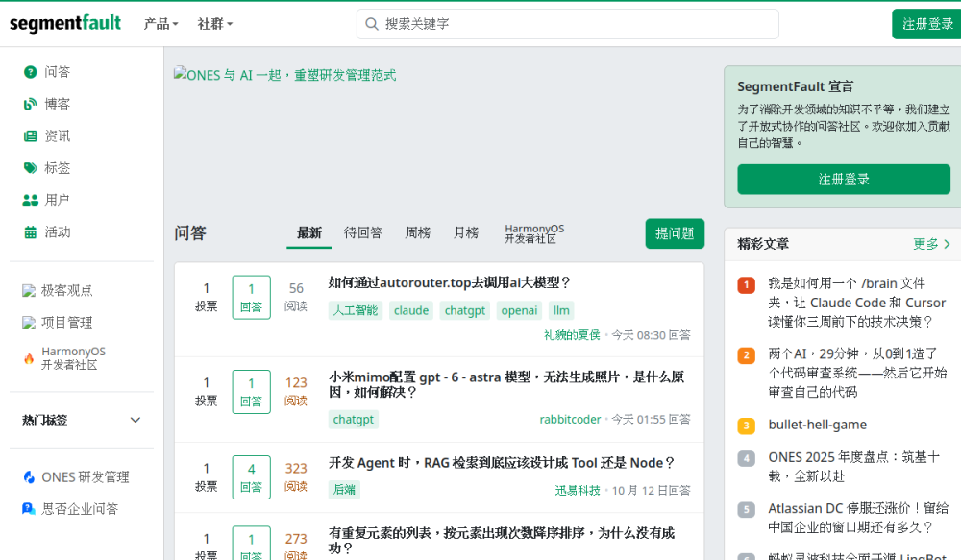Click the 极客观点 image icon
The height and width of the screenshot is (560, 961).
pyautogui.click(x=29, y=290)
